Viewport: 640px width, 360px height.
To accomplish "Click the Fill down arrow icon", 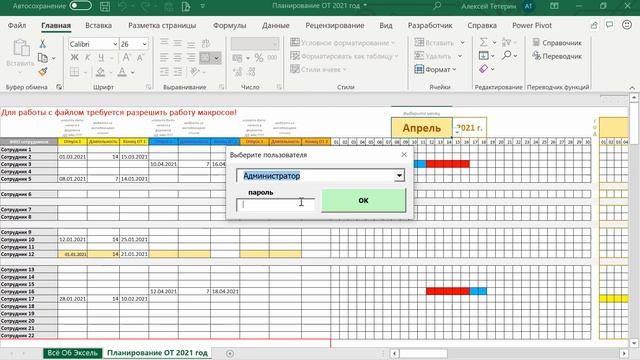I will [483, 55].
